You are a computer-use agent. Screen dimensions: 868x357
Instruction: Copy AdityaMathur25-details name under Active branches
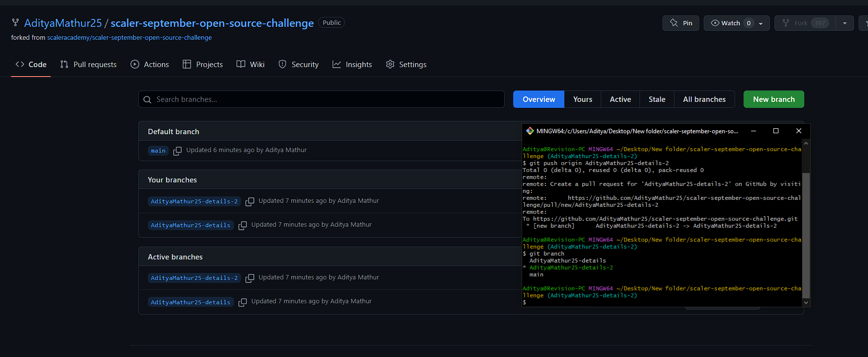[242, 302]
